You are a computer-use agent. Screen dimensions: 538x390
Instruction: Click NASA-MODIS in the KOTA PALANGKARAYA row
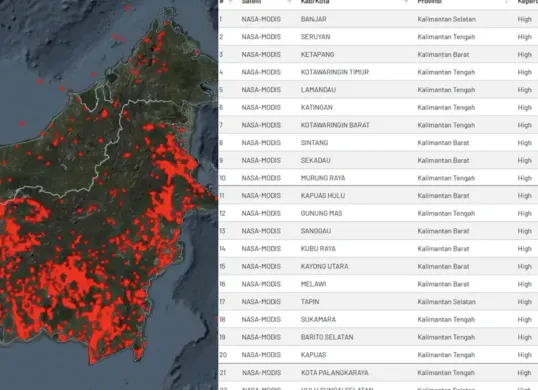(261, 373)
